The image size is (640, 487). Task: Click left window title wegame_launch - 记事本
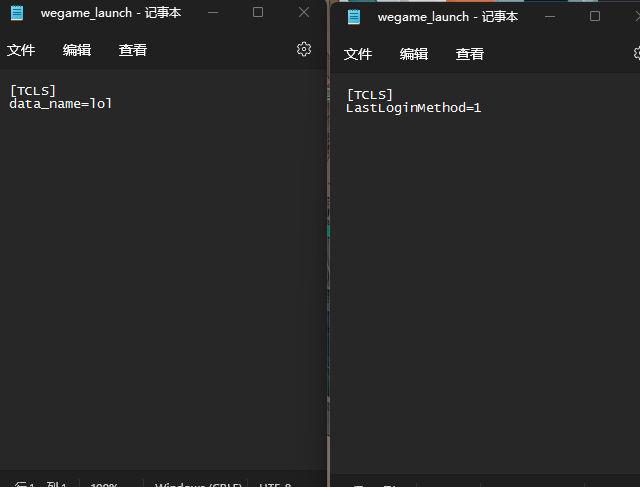tap(111, 13)
